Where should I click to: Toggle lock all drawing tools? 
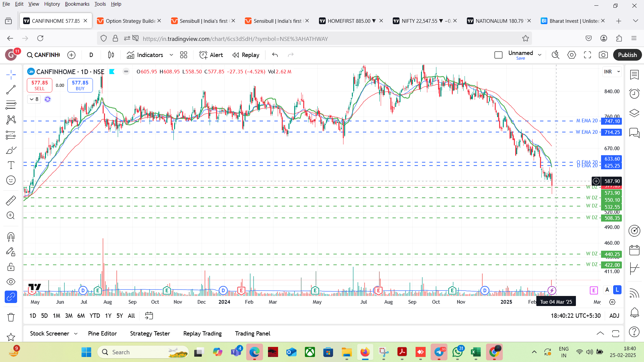tap(11, 267)
